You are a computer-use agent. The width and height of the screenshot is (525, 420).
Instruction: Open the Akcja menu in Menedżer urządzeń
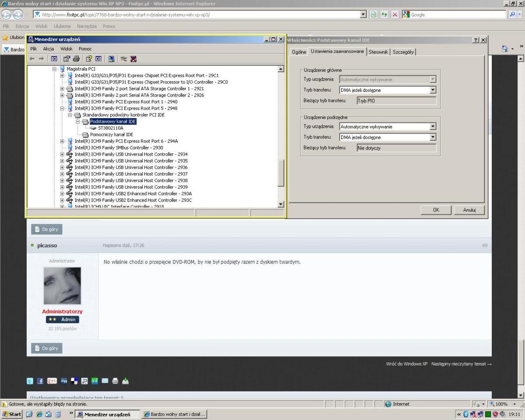pyautogui.click(x=49, y=49)
